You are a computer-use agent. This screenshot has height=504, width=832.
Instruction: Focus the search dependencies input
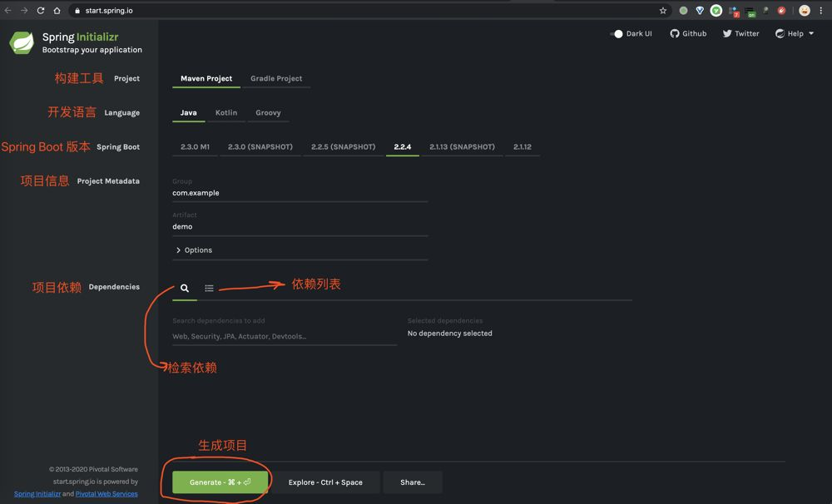pyautogui.click(x=285, y=336)
